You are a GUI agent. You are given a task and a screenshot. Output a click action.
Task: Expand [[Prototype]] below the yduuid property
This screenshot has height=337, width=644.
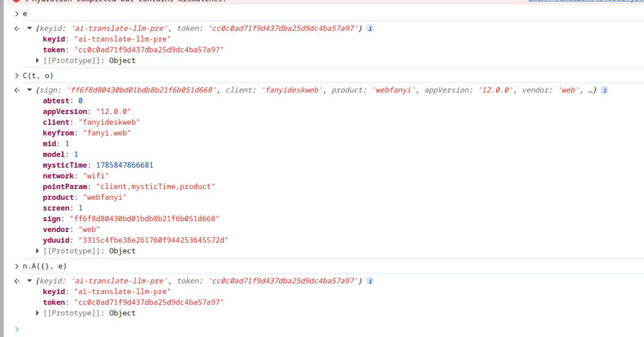tap(38, 251)
